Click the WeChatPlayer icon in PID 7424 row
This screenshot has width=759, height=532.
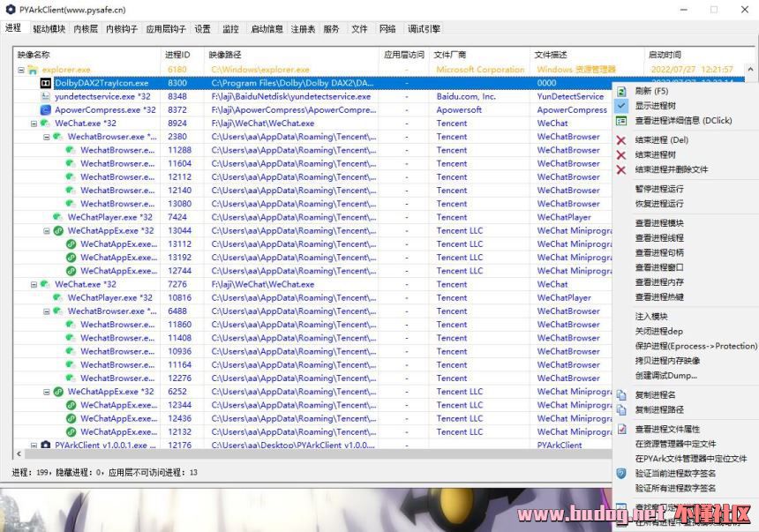[x=57, y=217]
